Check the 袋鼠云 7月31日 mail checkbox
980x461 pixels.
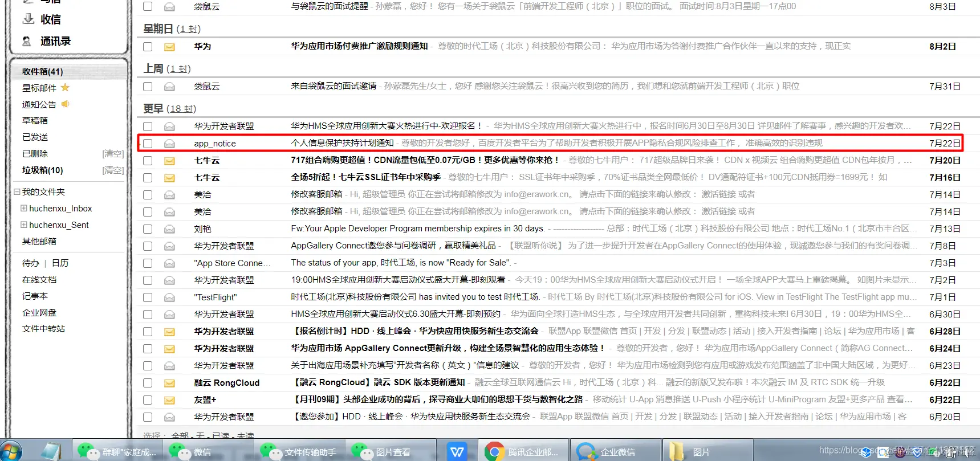tap(148, 87)
